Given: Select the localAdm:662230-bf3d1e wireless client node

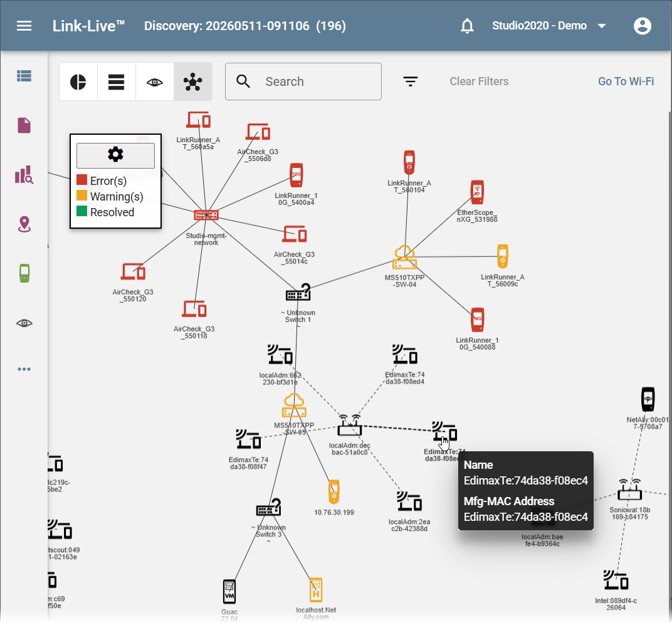Looking at the screenshot, I should (x=280, y=355).
